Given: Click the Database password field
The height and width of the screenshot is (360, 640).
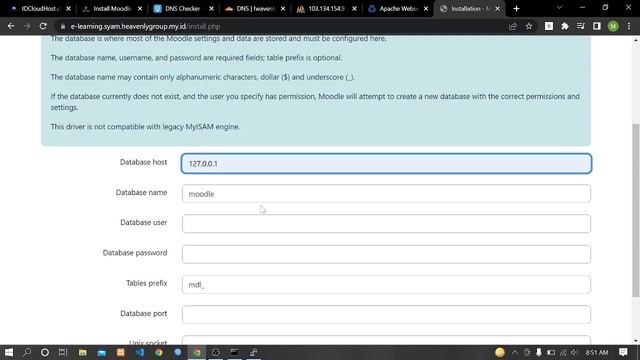Looking at the screenshot, I should 386,254.
